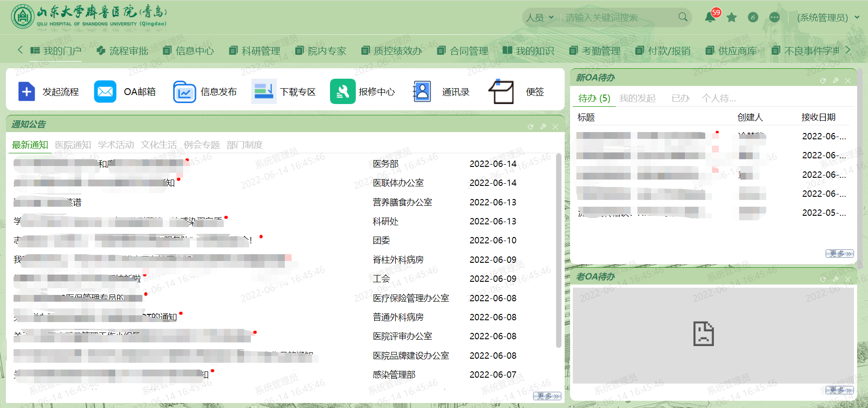Screen dimensions: 868x408
Task: Edit settings of the 通知公告 panel
Action: point(543,127)
